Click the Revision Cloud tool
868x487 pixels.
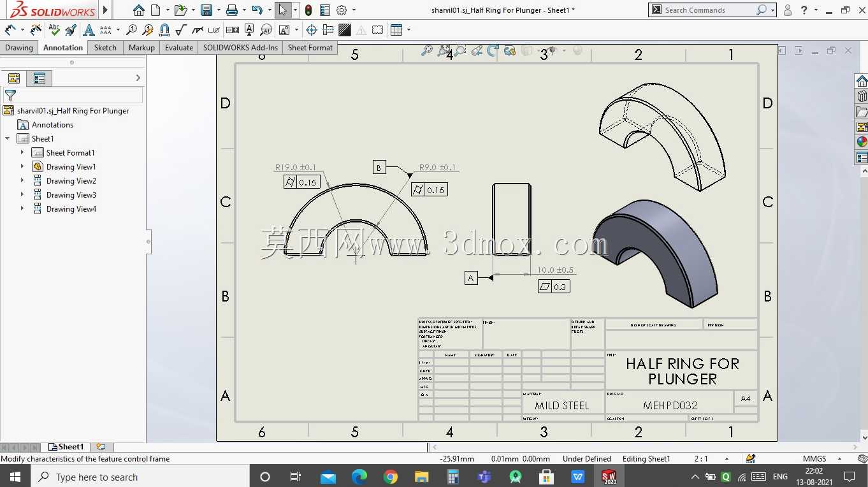[x=378, y=29]
